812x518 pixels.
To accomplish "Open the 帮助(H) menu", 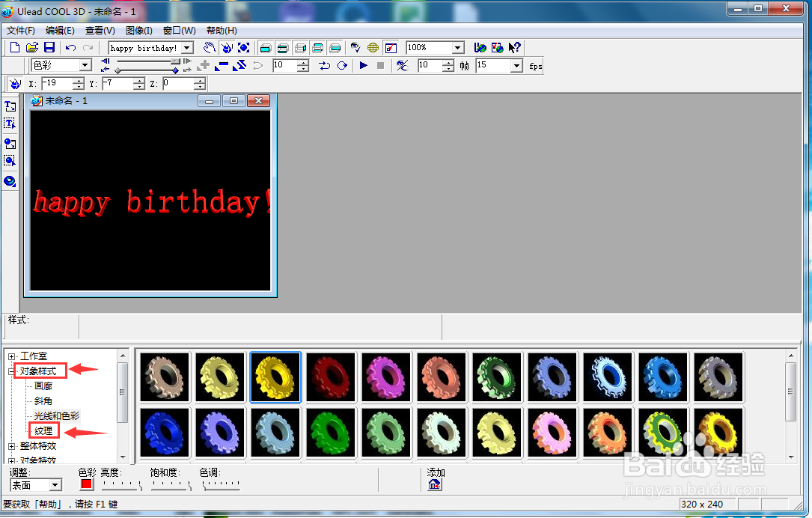I will [222, 31].
